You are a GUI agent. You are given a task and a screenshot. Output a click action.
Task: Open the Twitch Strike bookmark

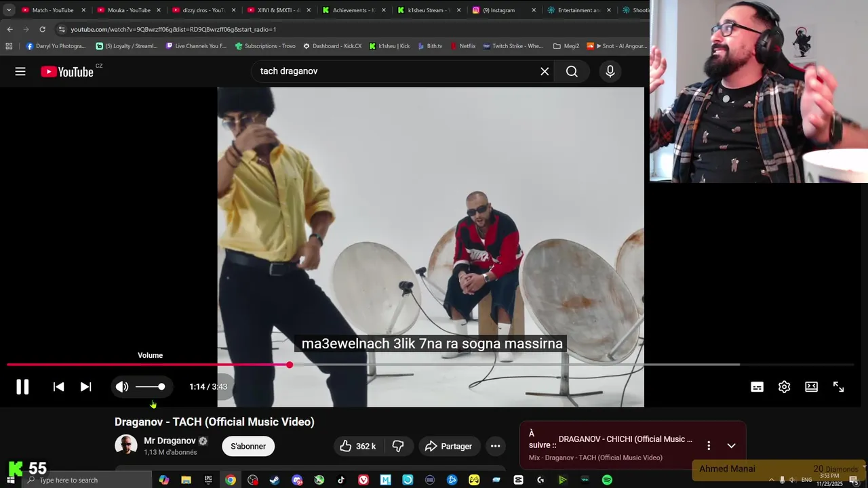(x=513, y=46)
